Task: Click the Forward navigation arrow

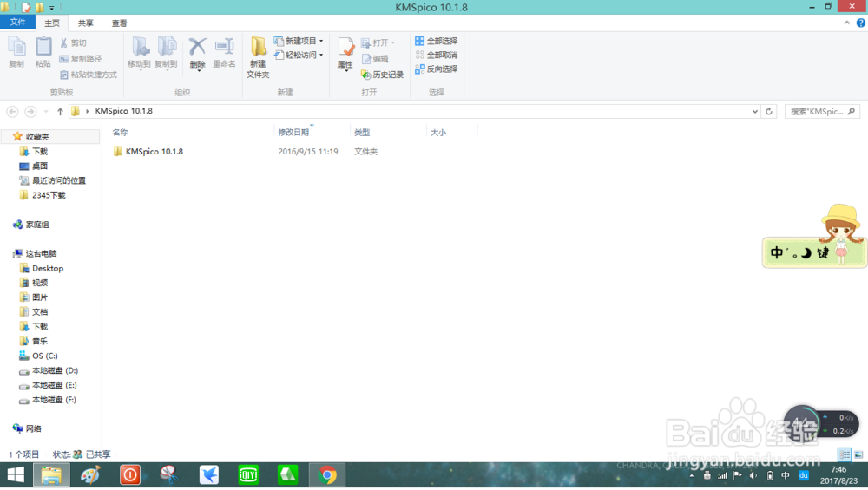Action: click(x=30, y=111)
